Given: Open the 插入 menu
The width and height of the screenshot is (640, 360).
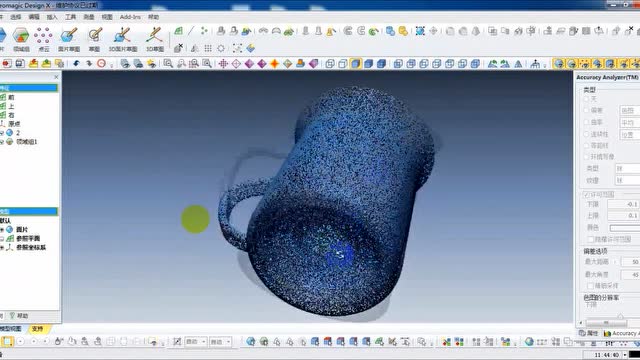Looking at the screenshot, I should point(52,17).
